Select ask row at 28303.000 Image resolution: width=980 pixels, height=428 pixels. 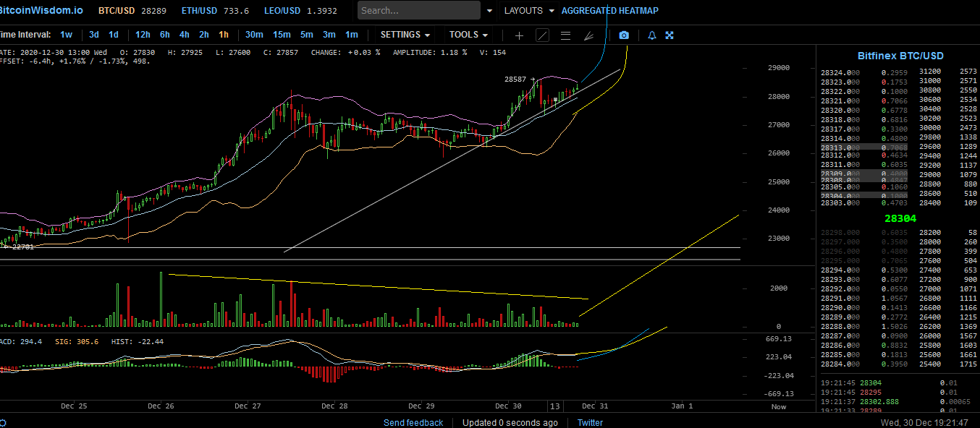coord(866,203)
